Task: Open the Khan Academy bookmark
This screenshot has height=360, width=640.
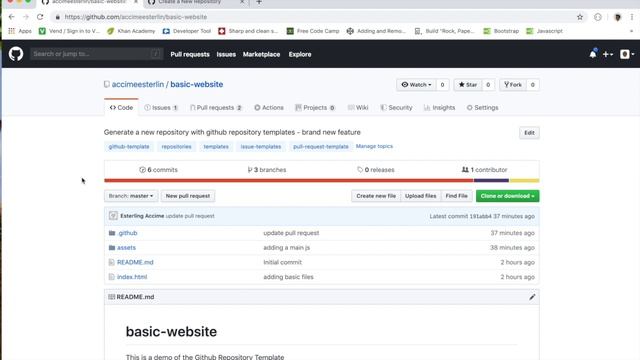Action: coord(131,31)
